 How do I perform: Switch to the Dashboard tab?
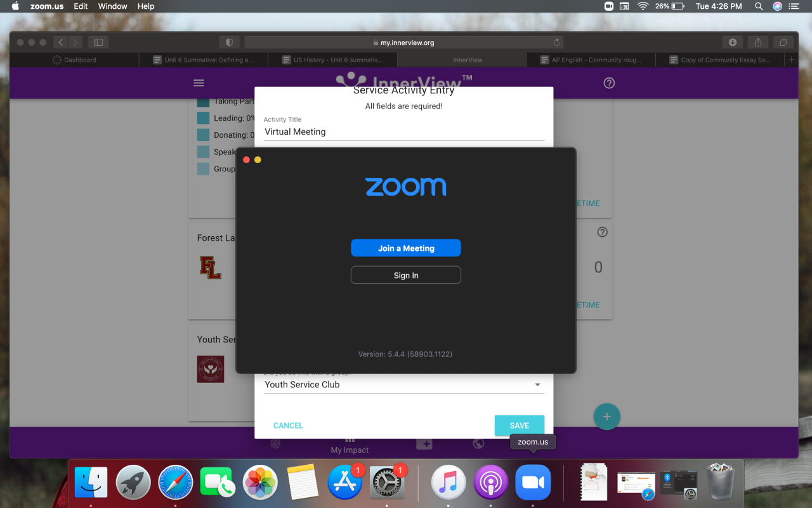tap(75, 60)
